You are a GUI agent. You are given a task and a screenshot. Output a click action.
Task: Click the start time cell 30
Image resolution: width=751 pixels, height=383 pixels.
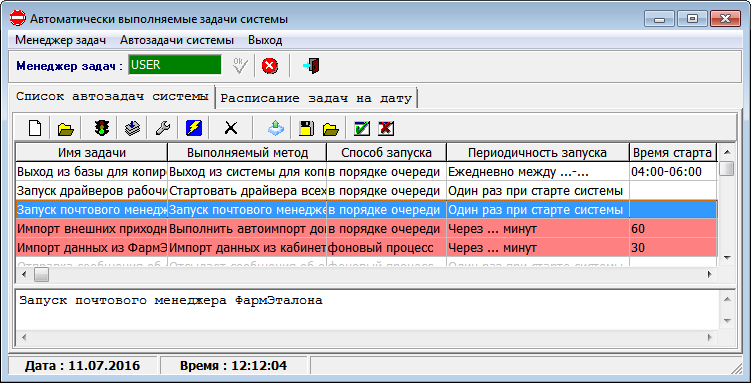coord(672,248)
